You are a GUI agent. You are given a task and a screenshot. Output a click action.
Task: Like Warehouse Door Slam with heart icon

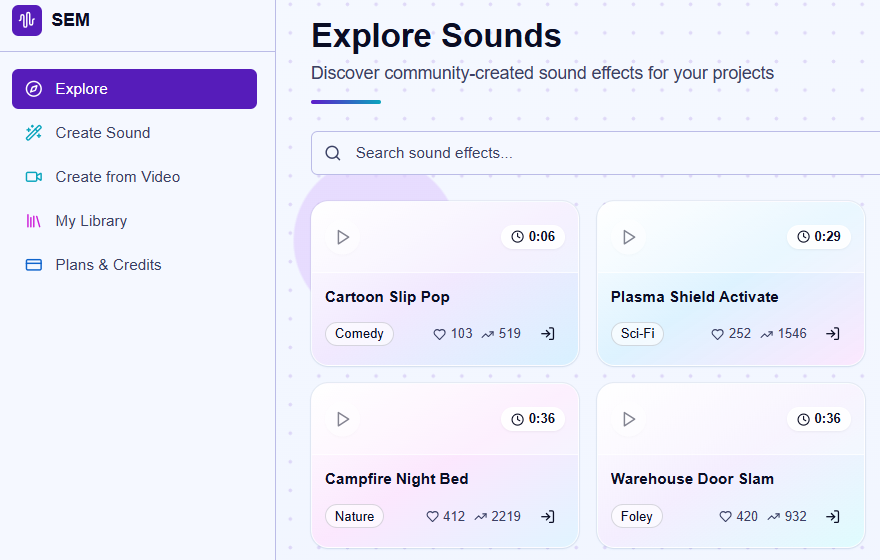click(726, 516)
